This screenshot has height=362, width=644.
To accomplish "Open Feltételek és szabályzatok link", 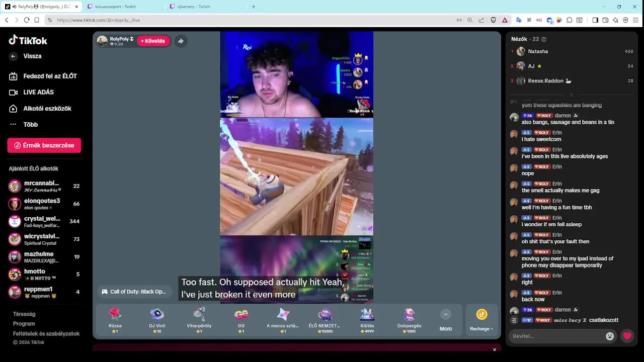I will coord(46,333).
